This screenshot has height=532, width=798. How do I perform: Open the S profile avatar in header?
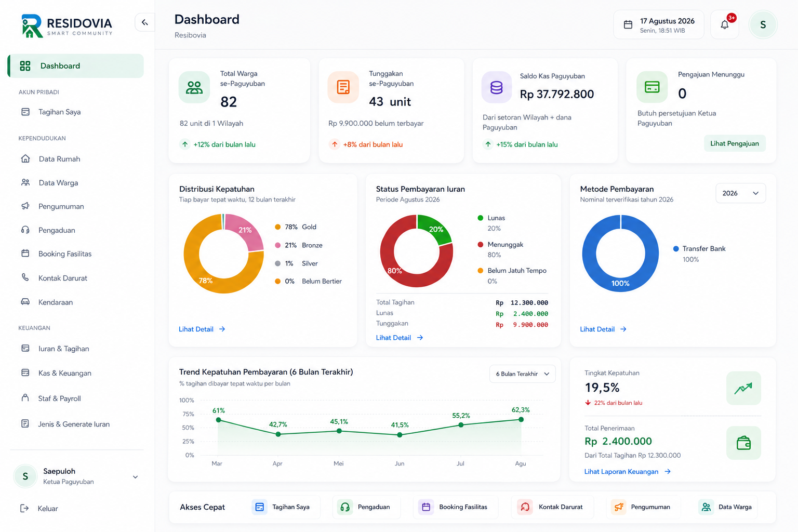(x=763, y=24)
